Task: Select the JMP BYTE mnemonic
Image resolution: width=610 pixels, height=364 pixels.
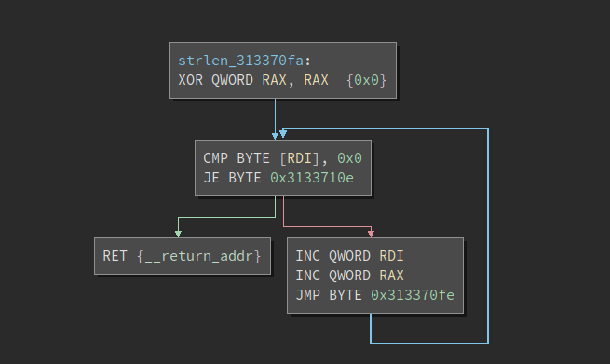Action: (x=329, y=295)
